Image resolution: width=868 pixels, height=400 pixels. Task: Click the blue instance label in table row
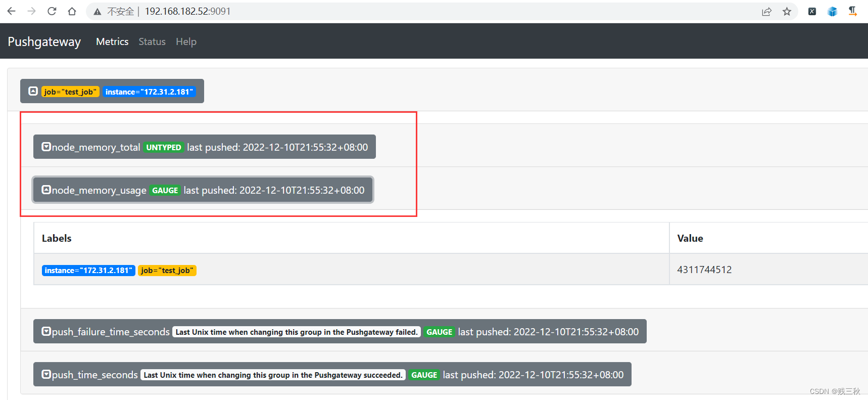click(x=88, y=270)
